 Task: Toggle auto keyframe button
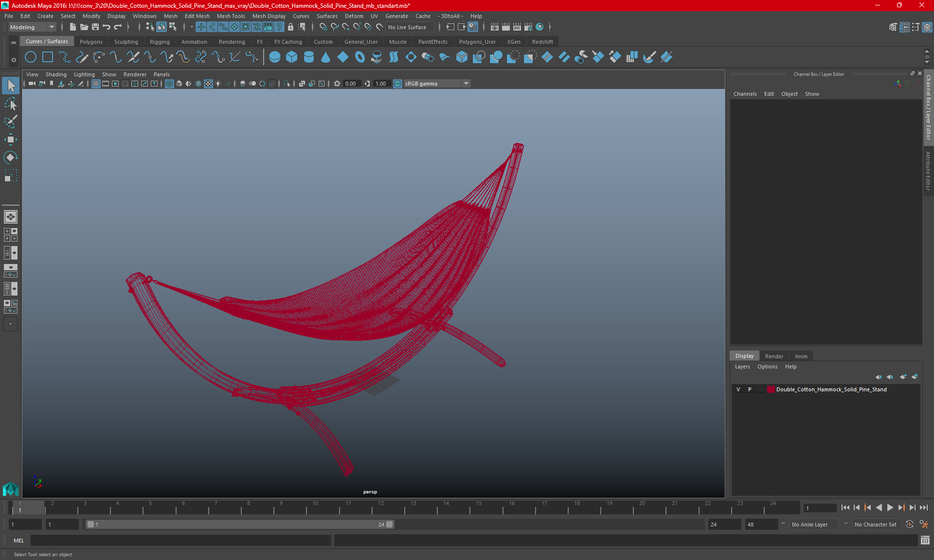tap(910, 525)
